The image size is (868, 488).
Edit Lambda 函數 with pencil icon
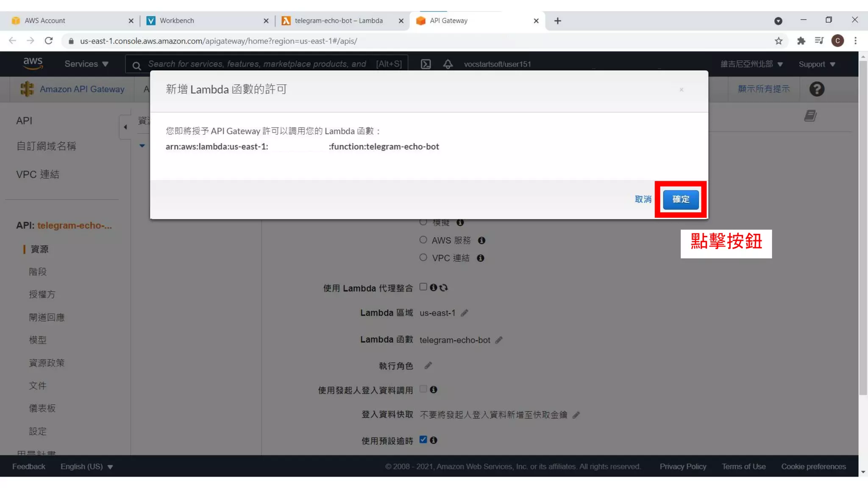point(499,340)
